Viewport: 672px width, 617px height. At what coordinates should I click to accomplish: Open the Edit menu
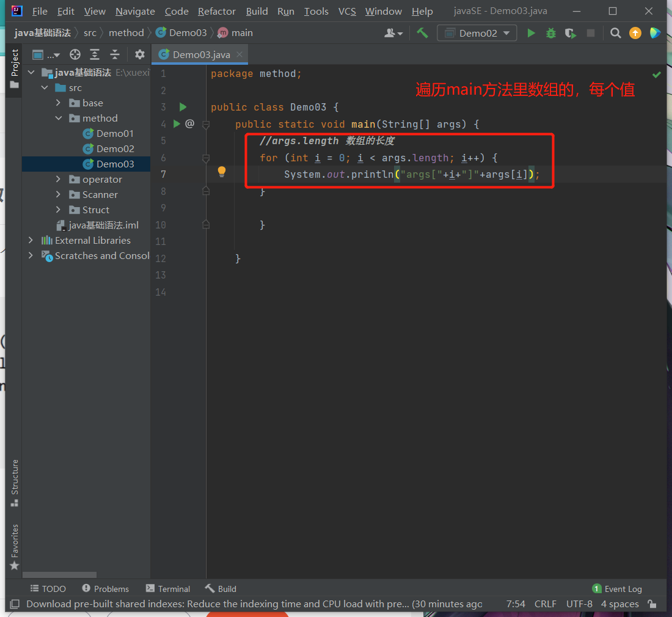(65, 11)
